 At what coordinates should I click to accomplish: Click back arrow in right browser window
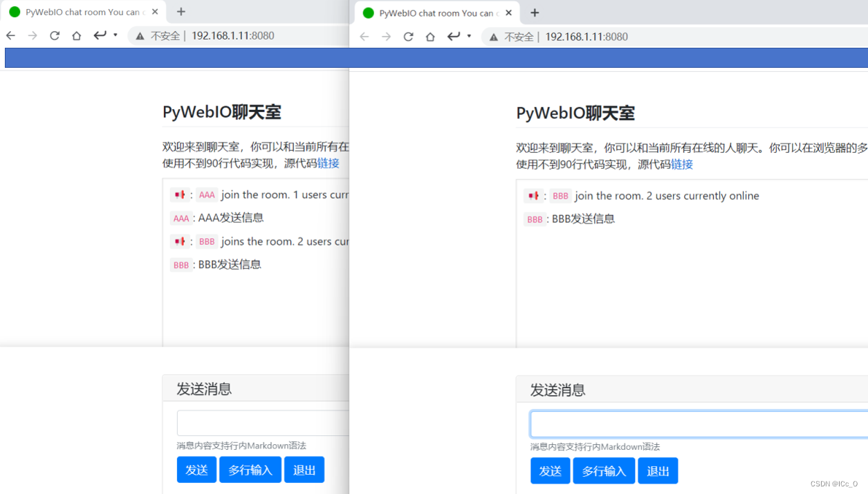[364, 37]
